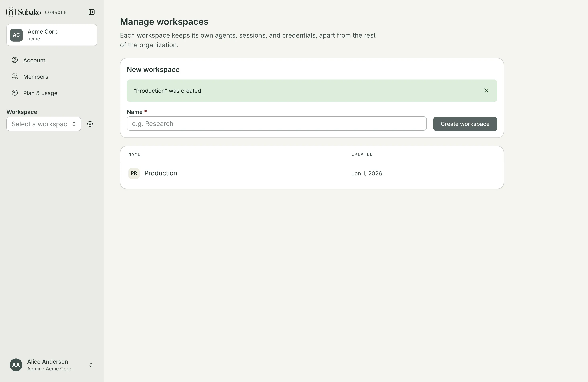The width and height of the screenshot is (588, 382).
Task: Expand Alice Anderson user menu chevron
Action: (x=91, y=365)
